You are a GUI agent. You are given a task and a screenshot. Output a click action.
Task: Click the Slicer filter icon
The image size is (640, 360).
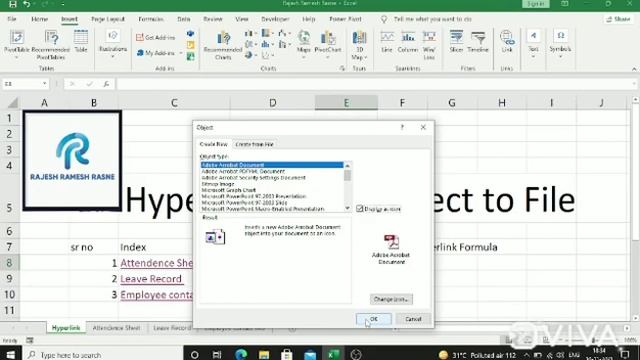pyautogui.click(x=456, y=42)
